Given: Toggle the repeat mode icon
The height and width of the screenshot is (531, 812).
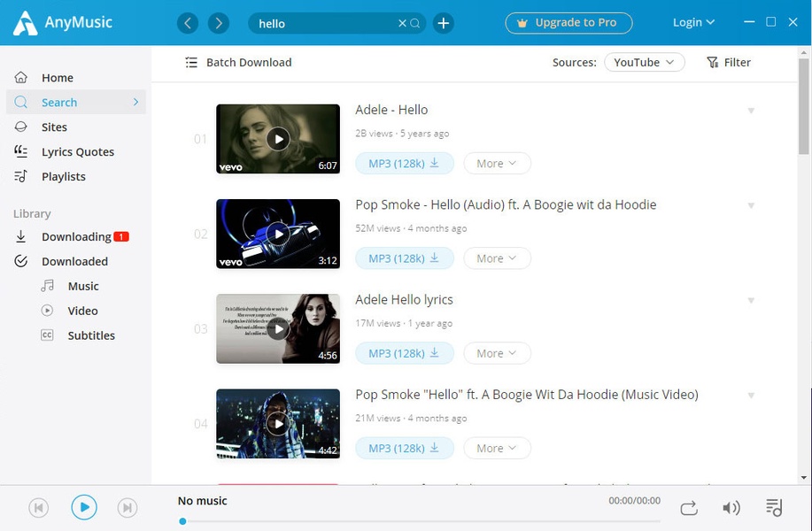Looking at the screenshot, I should pyautogui.click(x=689, y=508).
